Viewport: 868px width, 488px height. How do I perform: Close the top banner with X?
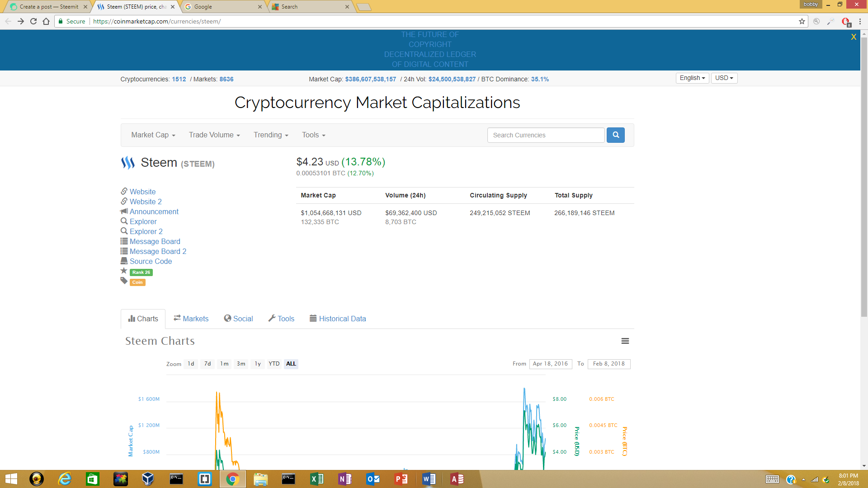click(854, 37)
